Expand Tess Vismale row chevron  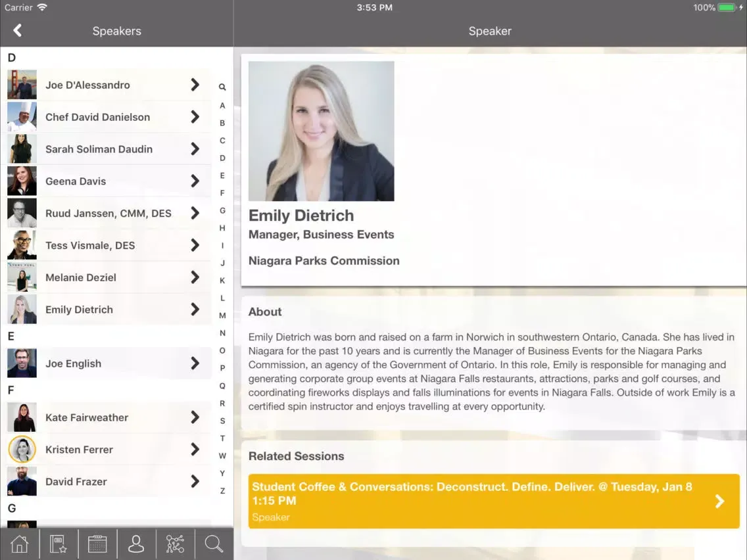click(195, 245)
